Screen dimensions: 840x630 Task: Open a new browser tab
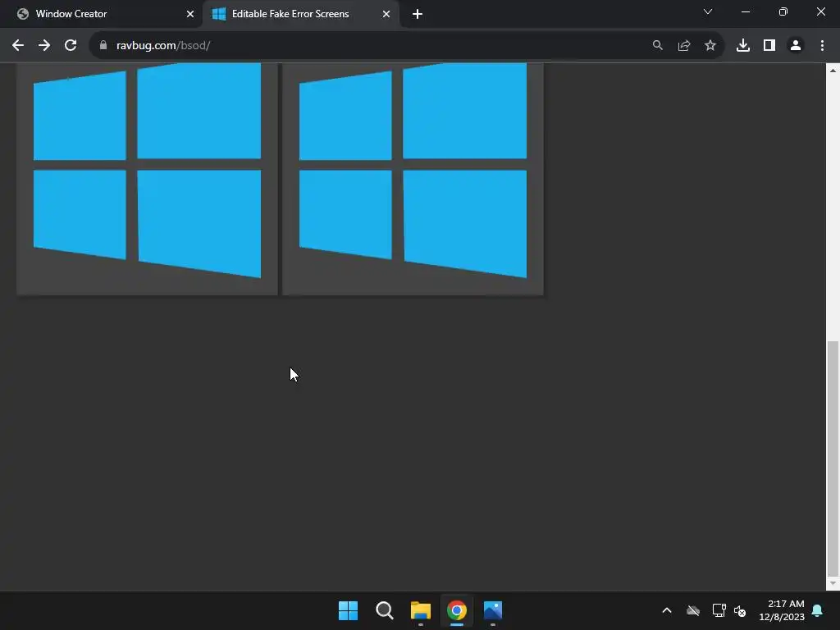(x=418, y=14)
